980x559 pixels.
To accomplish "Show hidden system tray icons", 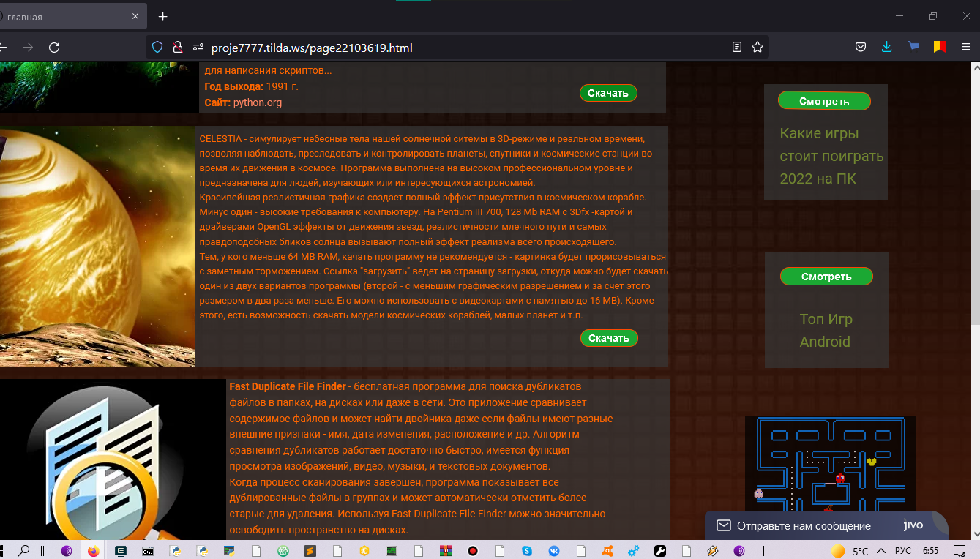I will click(881, 550).
